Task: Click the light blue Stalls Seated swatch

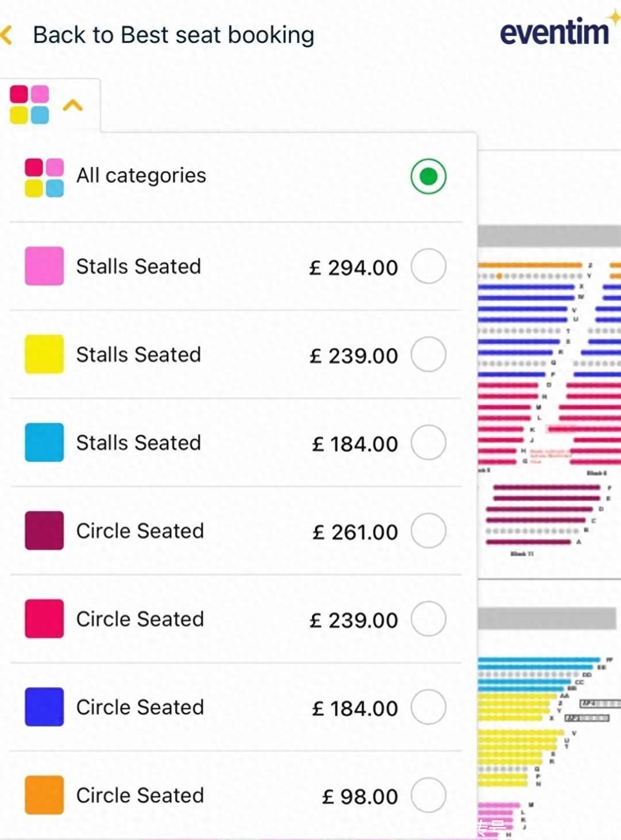Action: tap(45, 443)
